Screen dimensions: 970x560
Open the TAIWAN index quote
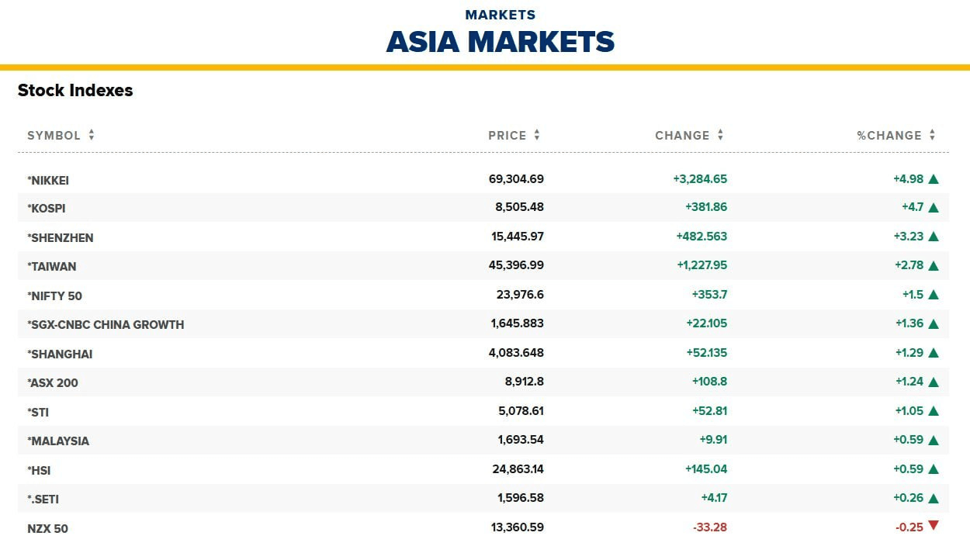point(52,267)
